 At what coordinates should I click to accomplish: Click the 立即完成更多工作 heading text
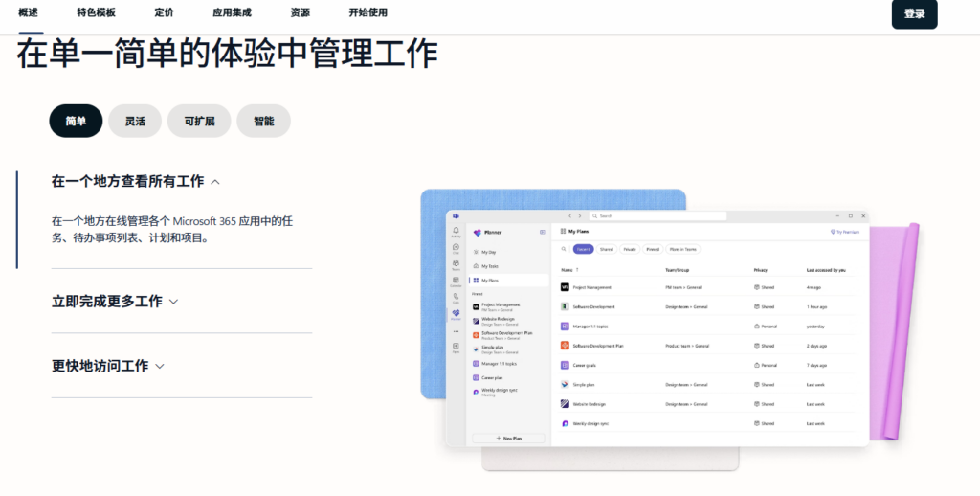[x=107, y=301]
